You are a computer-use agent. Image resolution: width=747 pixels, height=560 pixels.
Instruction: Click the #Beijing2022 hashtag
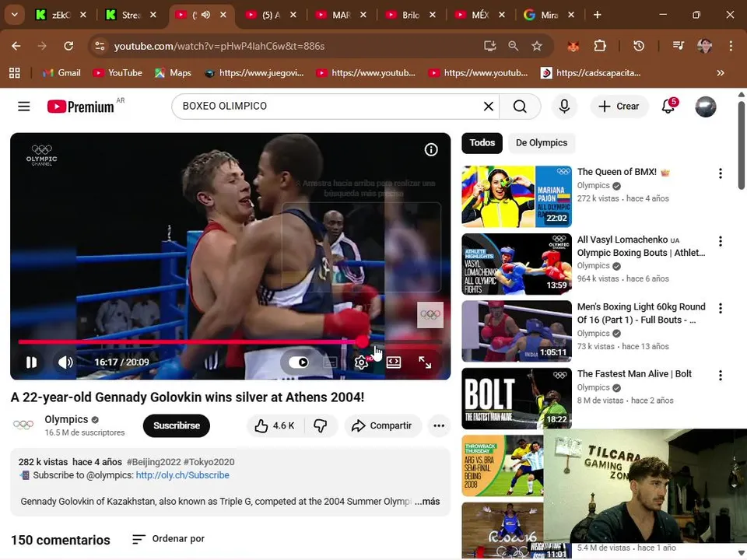(x=153, y=462)
